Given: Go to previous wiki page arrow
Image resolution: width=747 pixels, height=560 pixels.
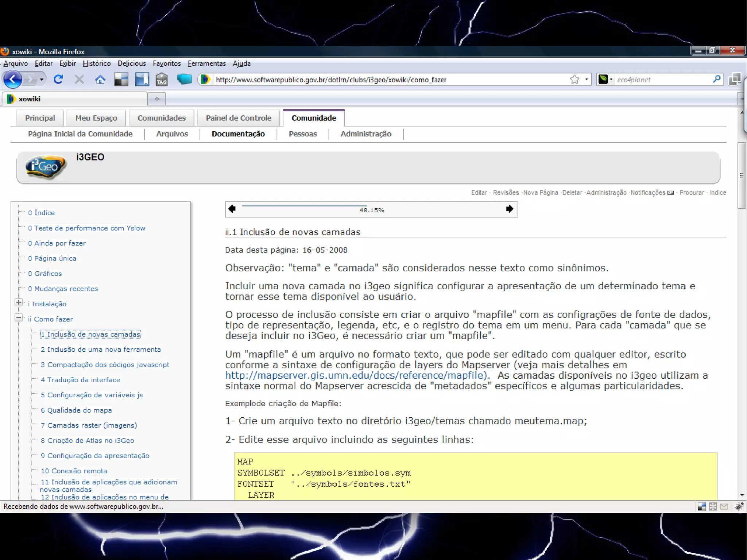Looking at the screenshot, I should [232, 209].
